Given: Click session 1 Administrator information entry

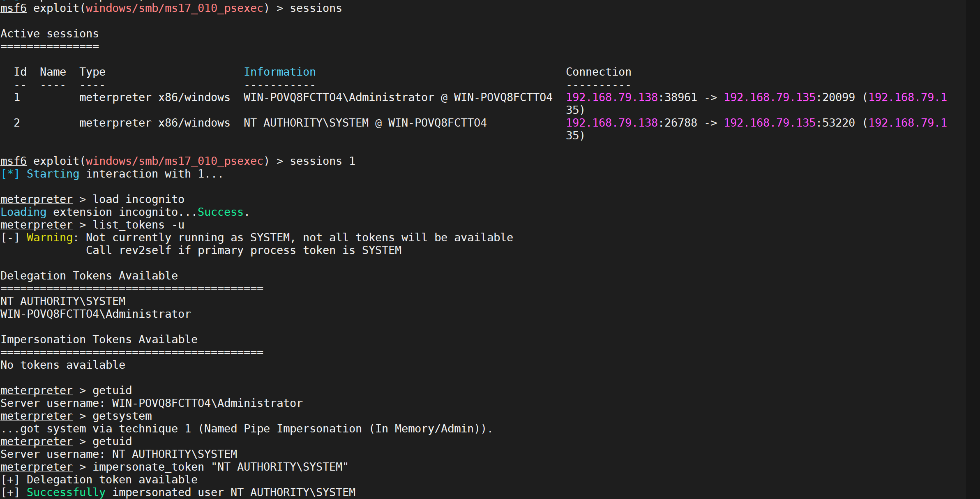Looking at the screenshot, I should click(x=397, y=97).
